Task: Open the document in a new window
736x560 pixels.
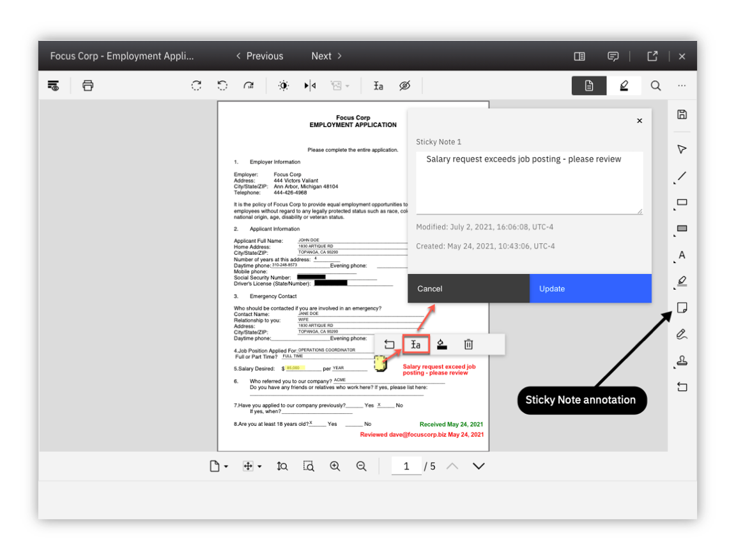Action: [652, 56]
